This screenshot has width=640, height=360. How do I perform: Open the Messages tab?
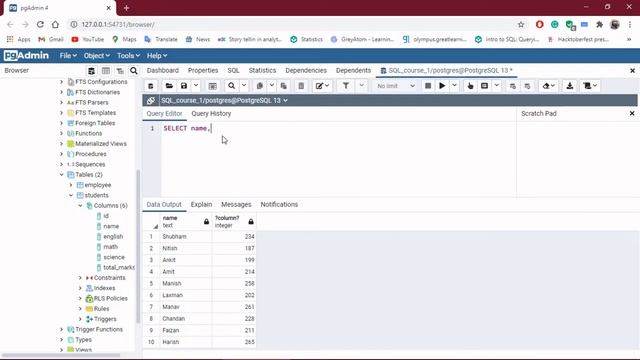[x=236, y=204]
